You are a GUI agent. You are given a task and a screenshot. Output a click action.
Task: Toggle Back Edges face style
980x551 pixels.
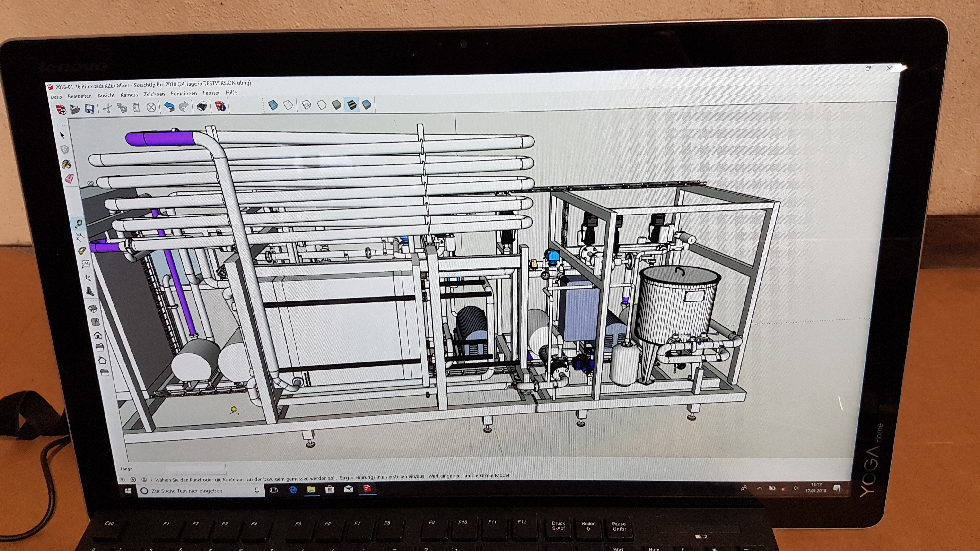(288, 104)
